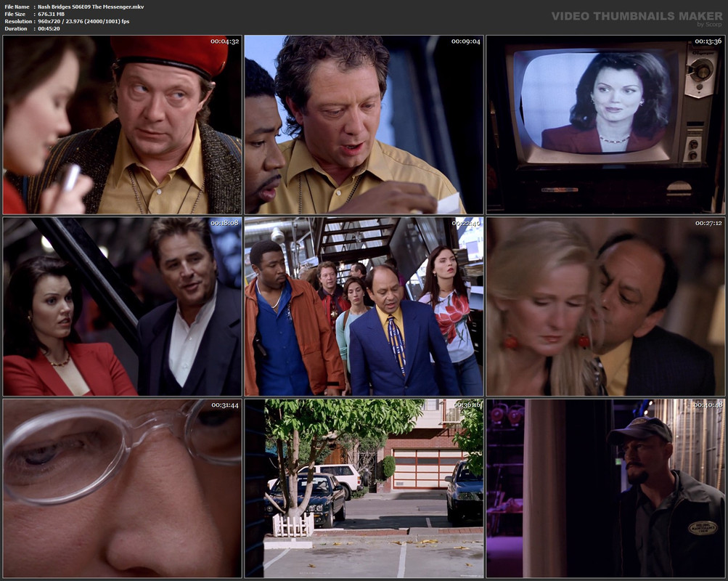Select the street parking thumbnail at 00:36:16
The width and height of the screenshot is (728, 581).
[364, 489]
